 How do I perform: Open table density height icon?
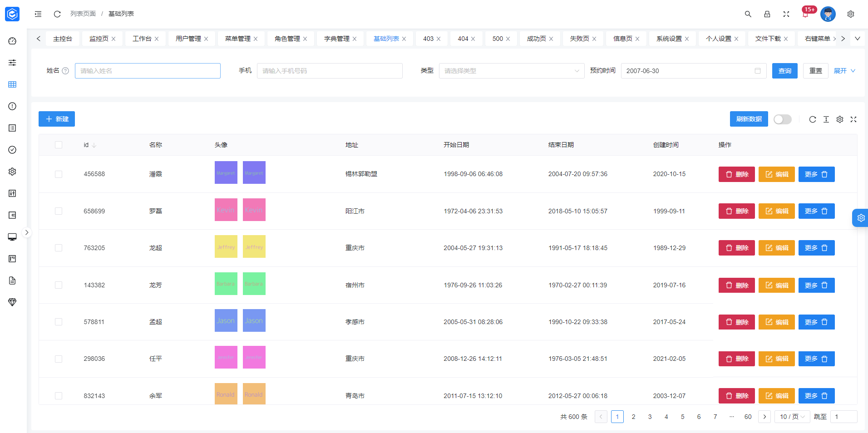coord(826,119)
